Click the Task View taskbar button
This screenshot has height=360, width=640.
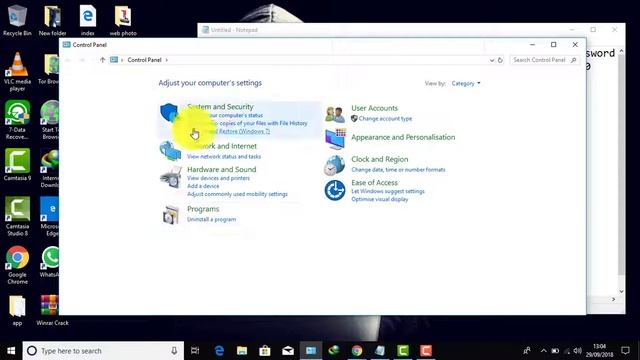195,351
